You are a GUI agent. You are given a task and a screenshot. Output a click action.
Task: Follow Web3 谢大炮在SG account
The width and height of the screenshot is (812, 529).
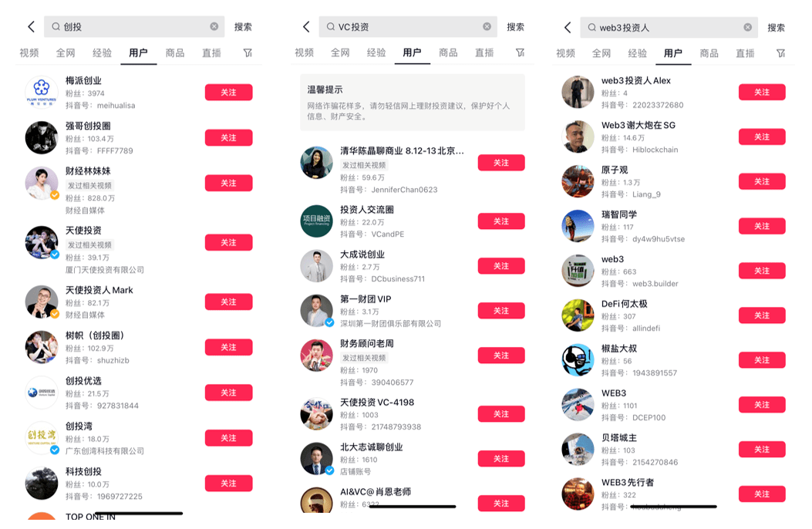pyautogui.click(x=762, y=136)
